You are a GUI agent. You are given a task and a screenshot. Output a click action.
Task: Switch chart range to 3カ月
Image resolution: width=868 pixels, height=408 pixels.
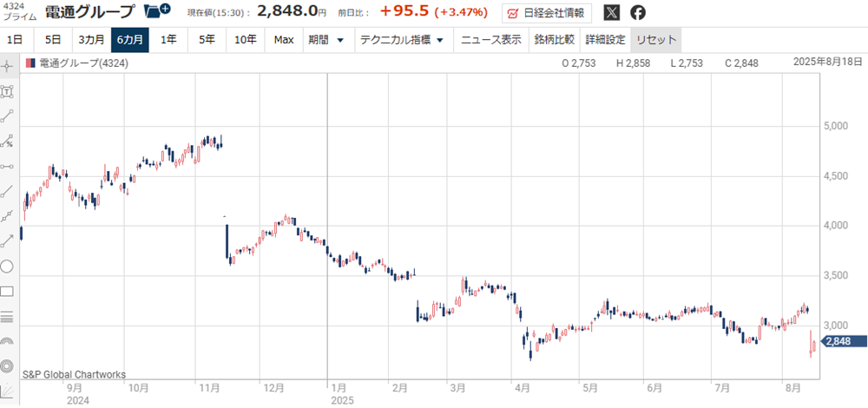[x=91, y=40]
